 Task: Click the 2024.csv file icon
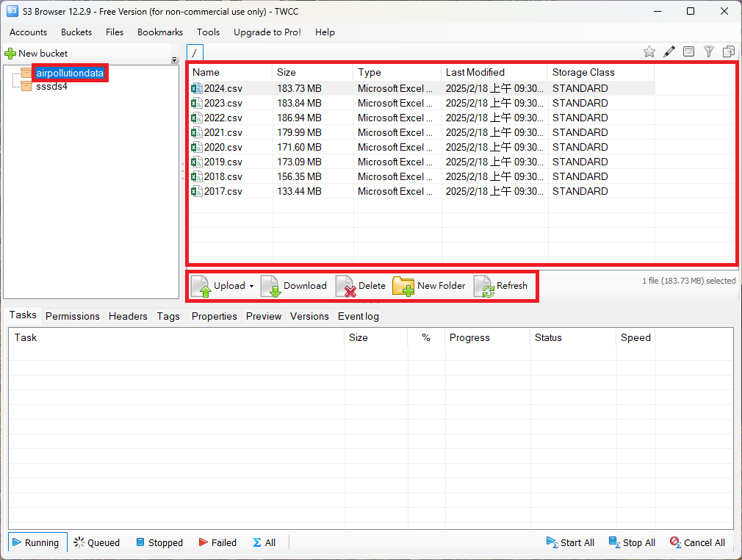(196, 88)
